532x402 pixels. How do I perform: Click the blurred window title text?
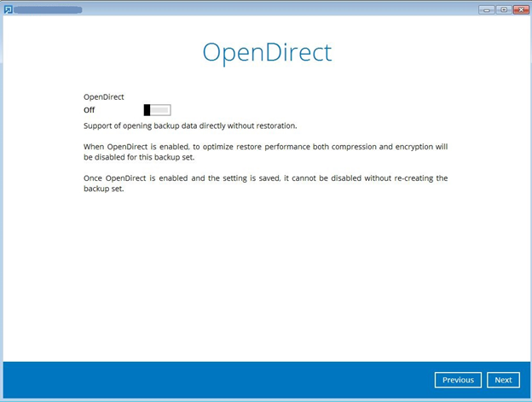pyautogui.click(x=48, y=9)
